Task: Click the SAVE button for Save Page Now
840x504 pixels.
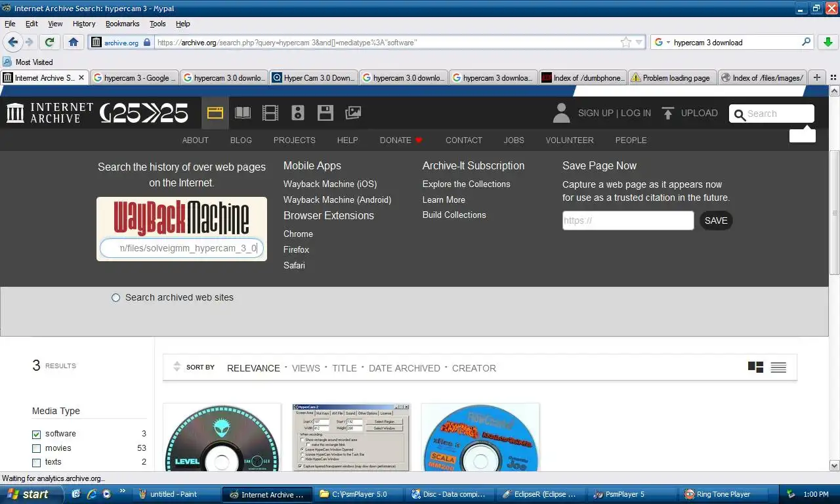Action: [x=716, y=220]
